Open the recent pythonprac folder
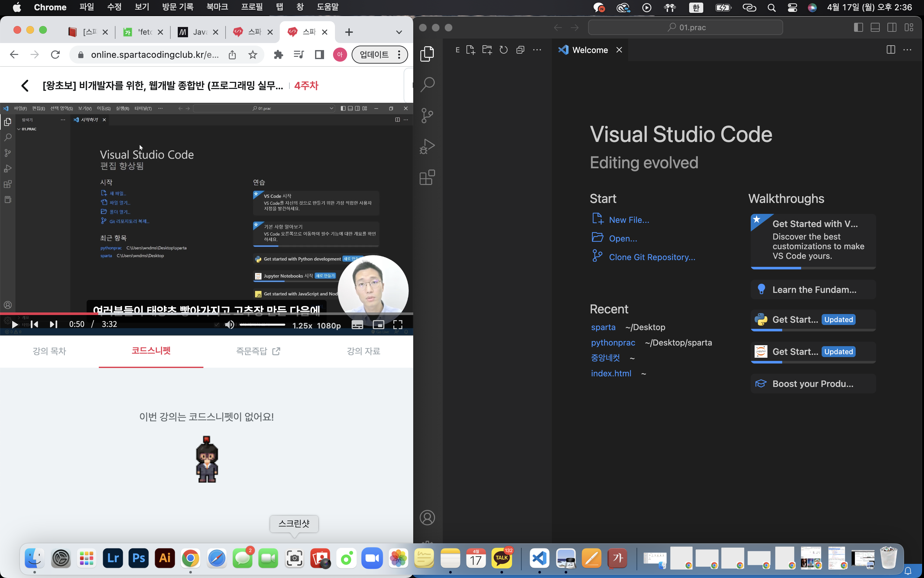924x578 pixels. pos(613,343)
